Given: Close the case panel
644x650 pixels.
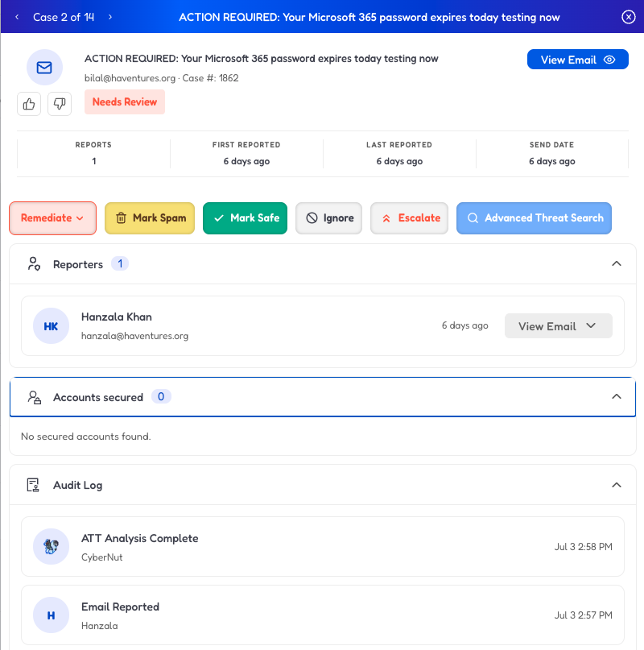Looking at the screenshot, I should 628,17.
